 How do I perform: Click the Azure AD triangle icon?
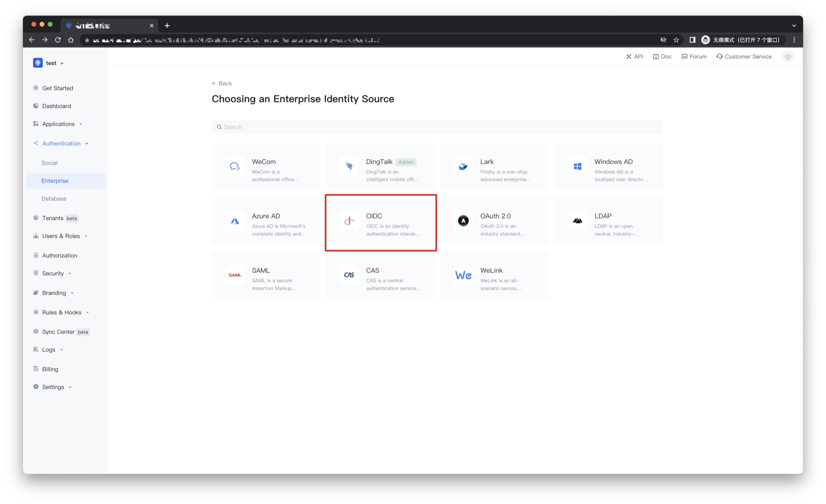(235, 221)
